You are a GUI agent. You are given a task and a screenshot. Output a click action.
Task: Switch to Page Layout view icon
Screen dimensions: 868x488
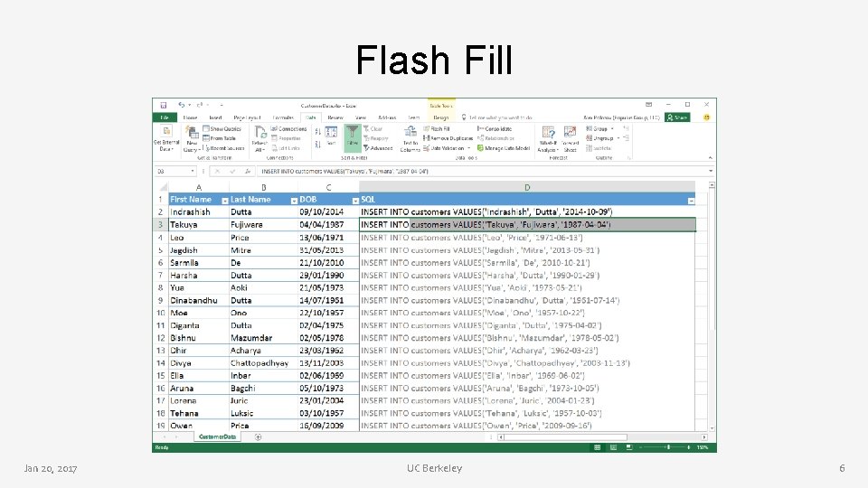pyautogui.click(x=613, y=447)
